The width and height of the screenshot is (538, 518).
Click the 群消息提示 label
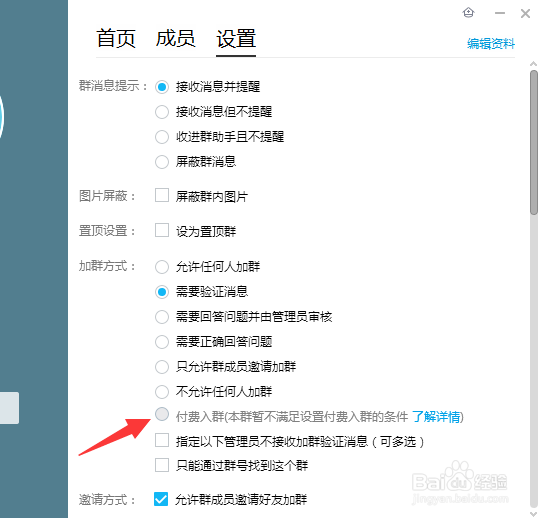pos(113,86)
